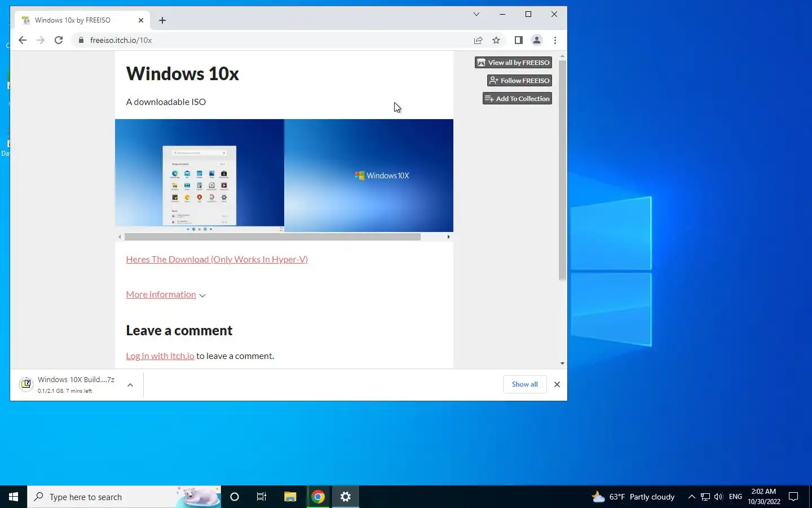Click Add To Collection button

517,99
